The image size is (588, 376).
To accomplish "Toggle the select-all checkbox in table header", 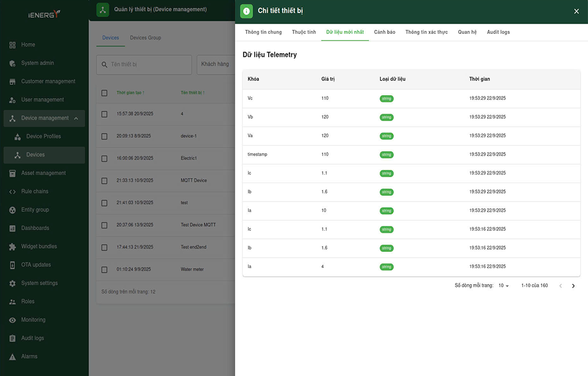I will 105,93.
